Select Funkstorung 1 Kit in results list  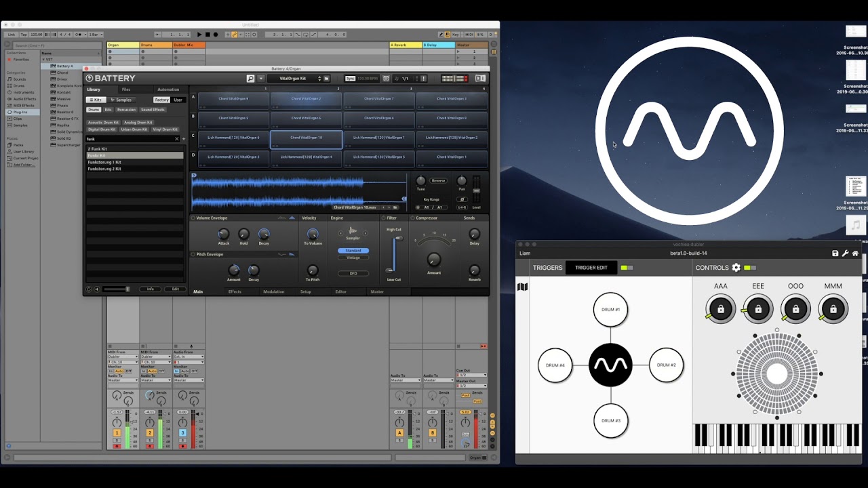tap(135, 162)
